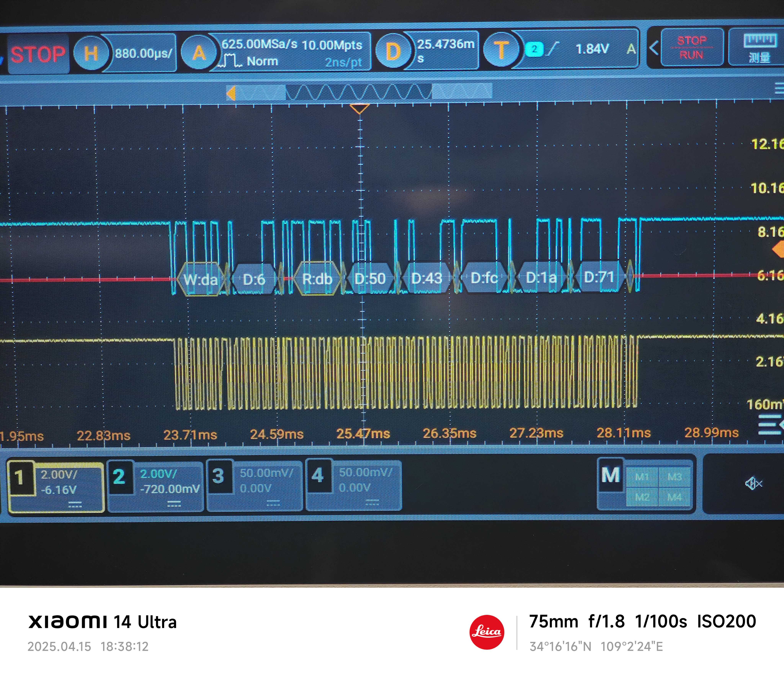This screenshot has width=784, height=678.
Task: Tap the D delay icon
Action: [x=393, y=51]
